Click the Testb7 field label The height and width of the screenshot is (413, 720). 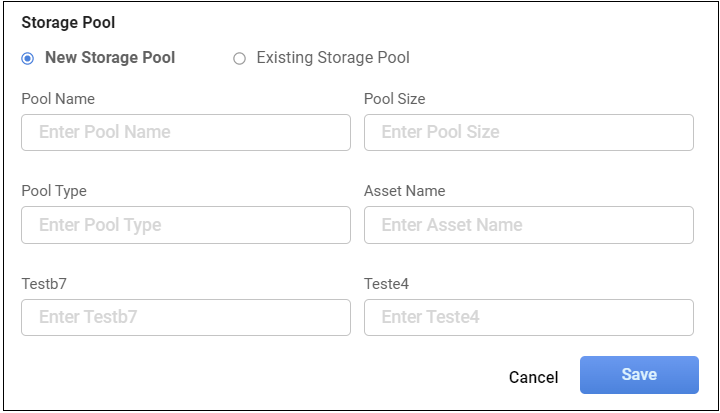pyautogui.click(x=46, y=284)
